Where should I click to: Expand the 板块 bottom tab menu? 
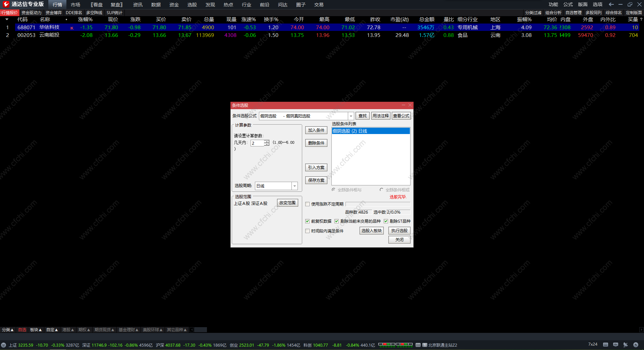click(36, 330)
